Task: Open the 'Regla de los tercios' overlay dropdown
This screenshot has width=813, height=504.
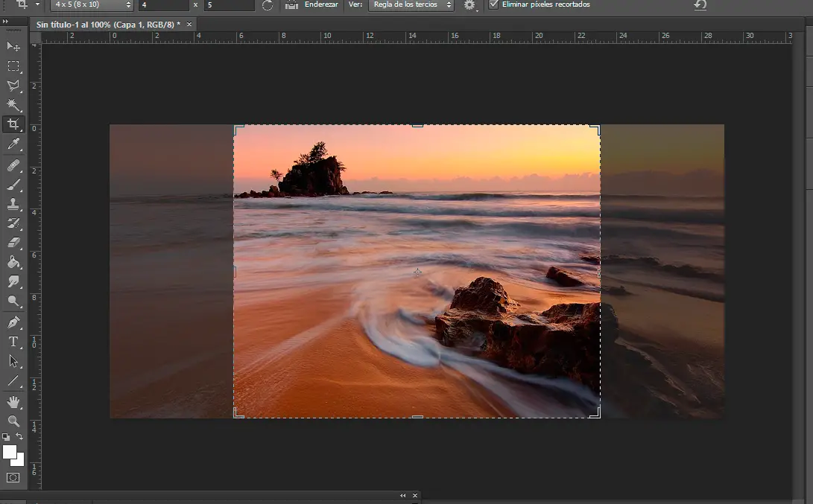Action: pos(411,5)
